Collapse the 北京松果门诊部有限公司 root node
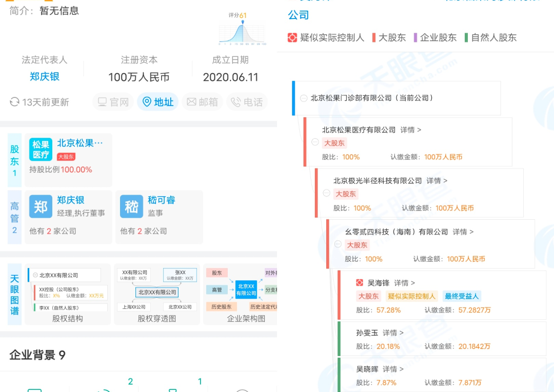The width and height of the screenshot is (554, 392). (304, 98)
